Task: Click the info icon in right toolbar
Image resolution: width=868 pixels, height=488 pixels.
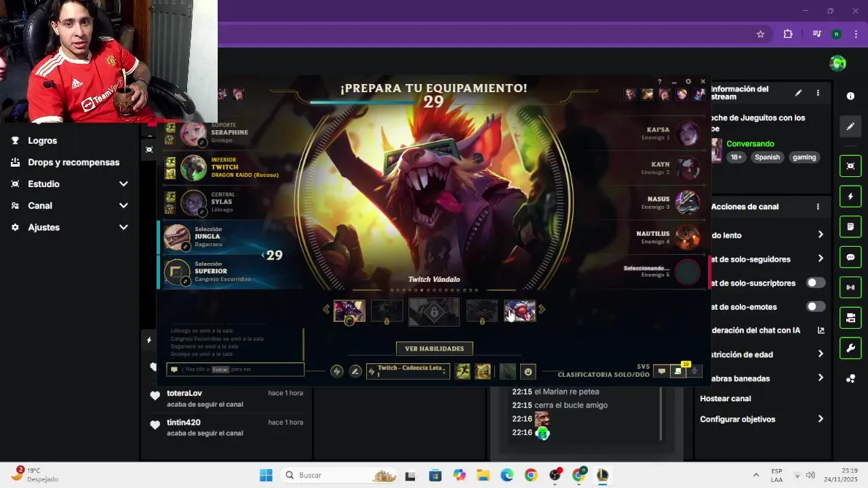Action: (850, 96)
